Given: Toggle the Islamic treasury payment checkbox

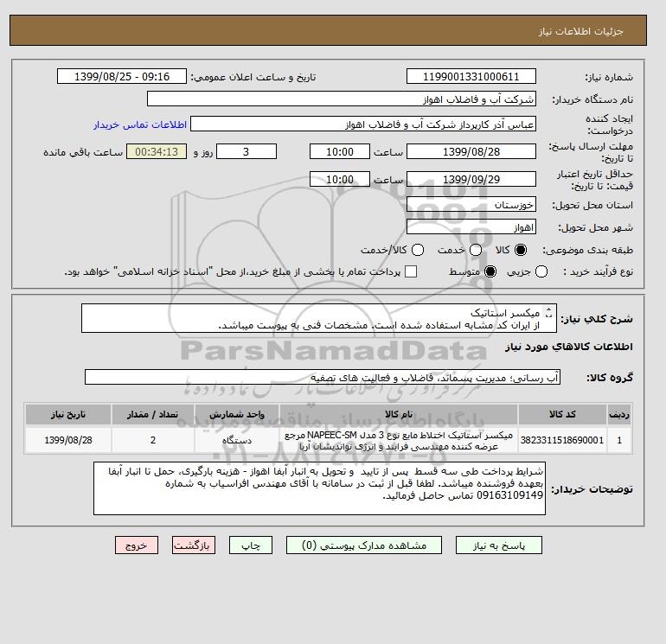Looking at the screenshot, I should point(411,271).
